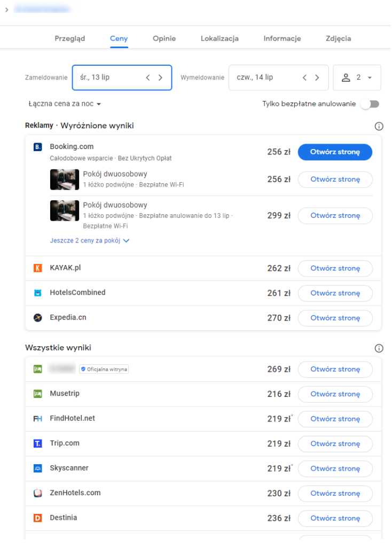This screenshot has width=392, height=547.
Task: Click the Skyscanner provider name
Action: click(69, 468)
